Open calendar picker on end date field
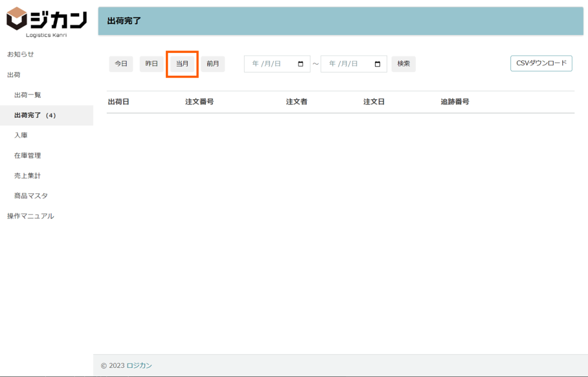The image size is (588, 377). click(377, 64)
